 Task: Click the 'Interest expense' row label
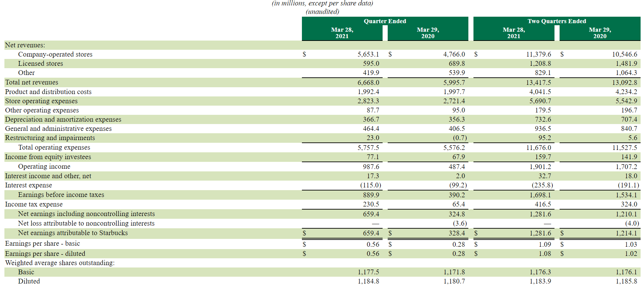(x=29, y=185)
